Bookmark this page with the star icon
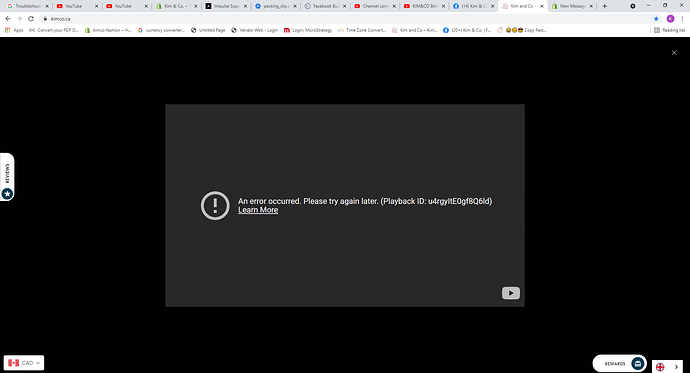The image size is (690, 373). (x=656, y=18)
